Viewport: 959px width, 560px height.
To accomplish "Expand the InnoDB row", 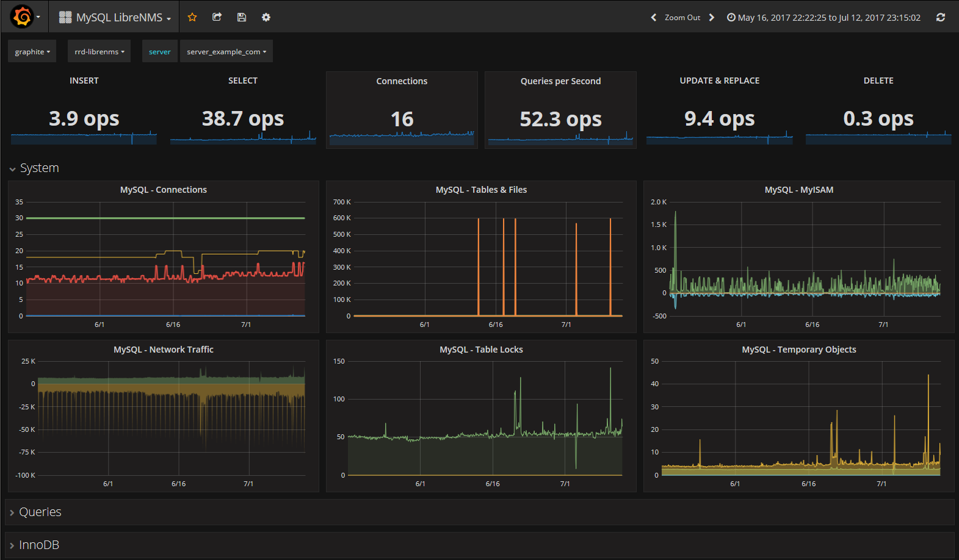I will click(x=38, y=545).
